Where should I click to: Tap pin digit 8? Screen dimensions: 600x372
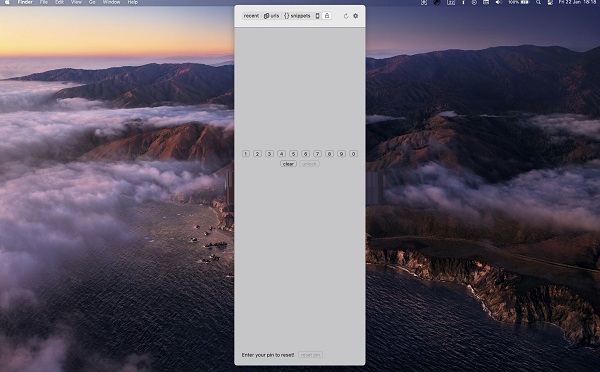[329, 153]
